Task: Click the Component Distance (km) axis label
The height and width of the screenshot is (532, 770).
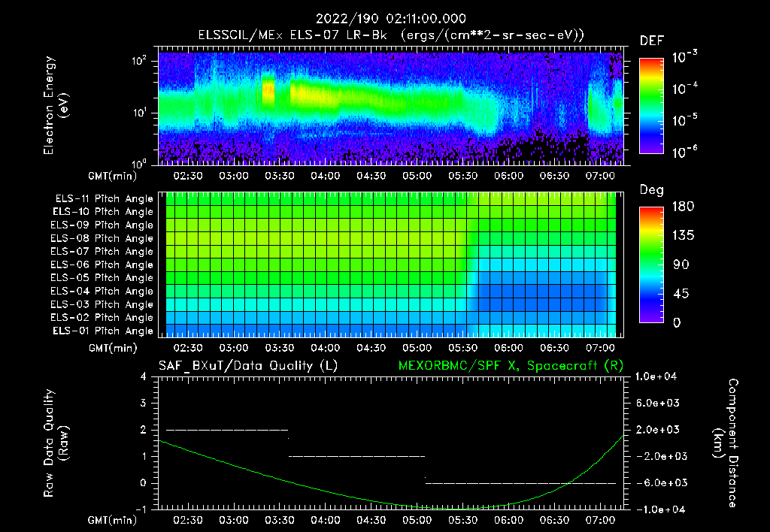Action: 726,443
